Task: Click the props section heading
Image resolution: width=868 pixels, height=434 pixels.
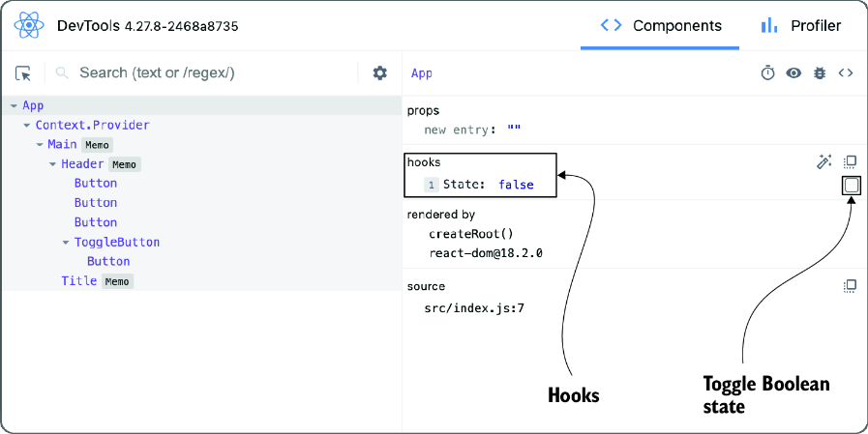Action: [x=423, y=110]
